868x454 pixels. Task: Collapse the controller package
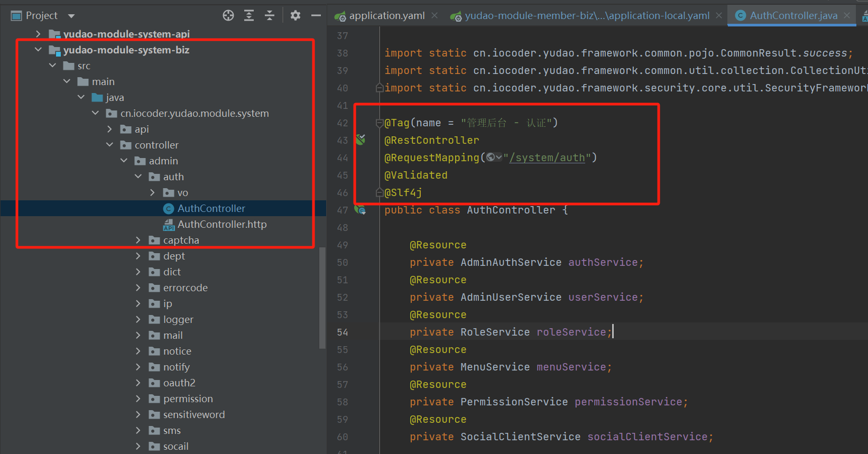(109, 145)
